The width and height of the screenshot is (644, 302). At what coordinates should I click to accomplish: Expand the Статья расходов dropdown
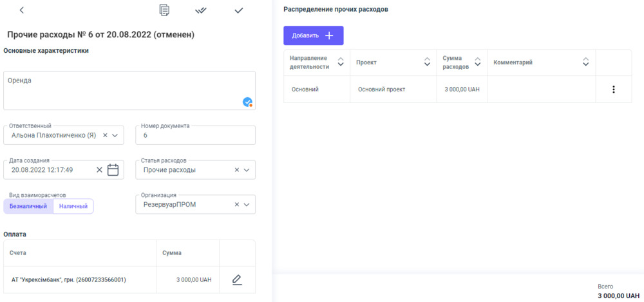(x=247, y=170)
